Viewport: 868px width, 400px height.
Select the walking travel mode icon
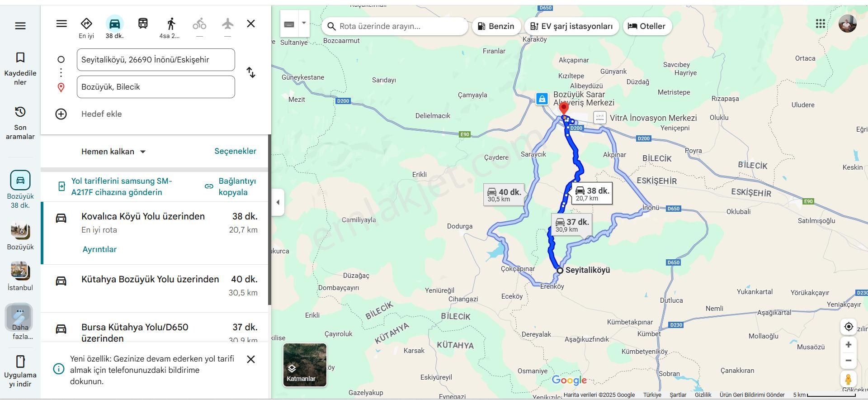[x=171, y=24]
